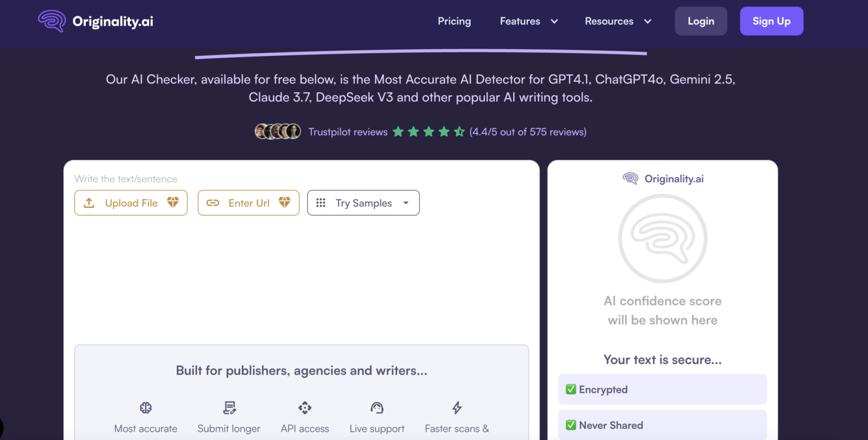Click the Originality.ai brain logo in header
This screenshot has width=868, height=440.
52,21
